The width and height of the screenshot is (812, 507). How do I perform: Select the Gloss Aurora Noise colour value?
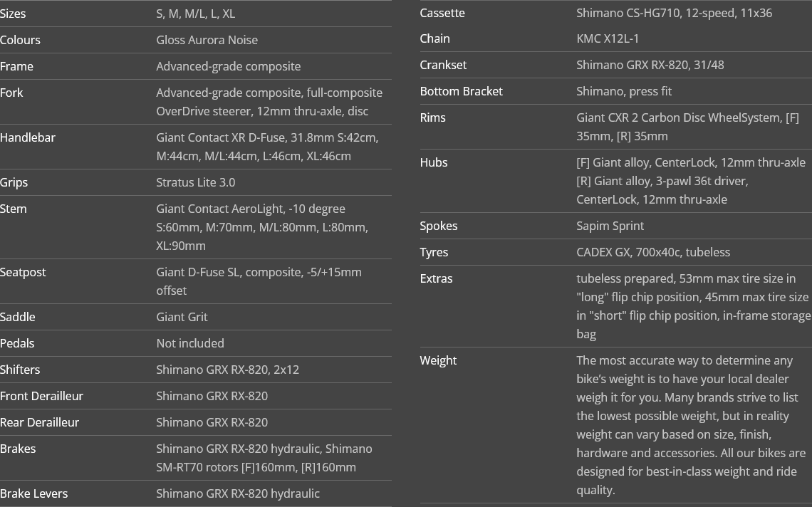click(207, 40)
